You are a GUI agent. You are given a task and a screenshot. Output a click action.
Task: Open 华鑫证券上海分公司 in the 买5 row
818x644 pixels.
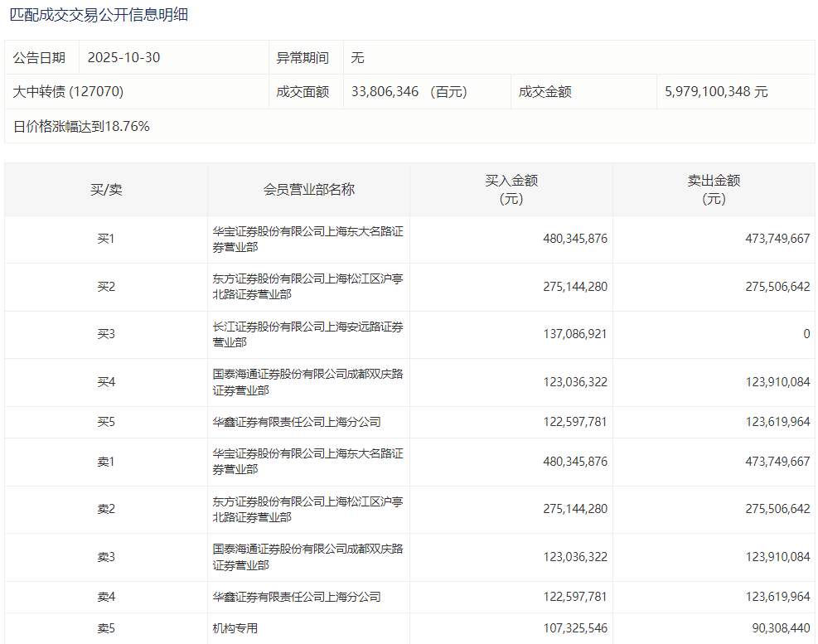click(297, 422)
